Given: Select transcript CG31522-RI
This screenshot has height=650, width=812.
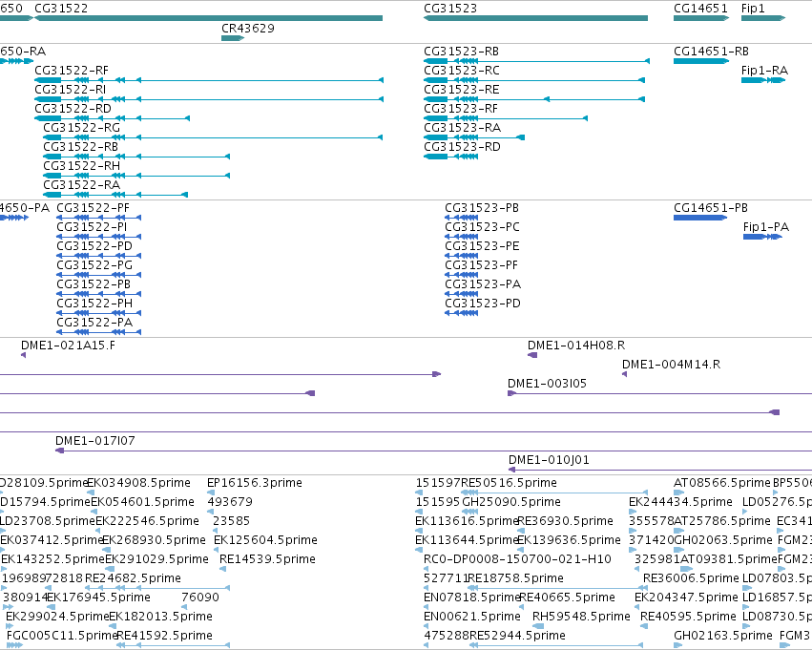Looking at the screenshot, I should tap(209, 99).
